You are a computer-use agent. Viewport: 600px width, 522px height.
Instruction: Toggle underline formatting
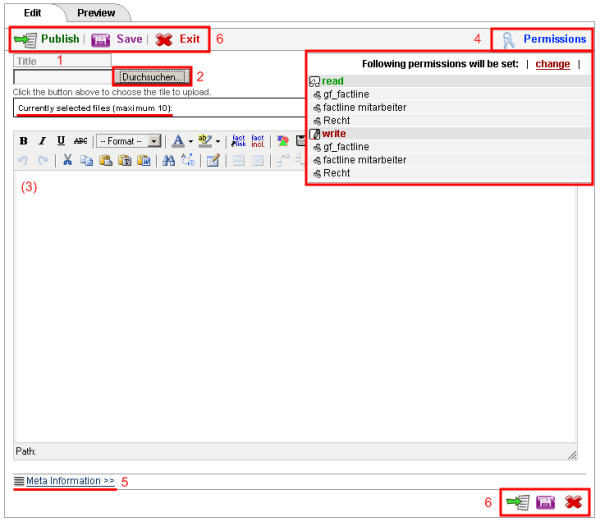click(x=61, y=141)
